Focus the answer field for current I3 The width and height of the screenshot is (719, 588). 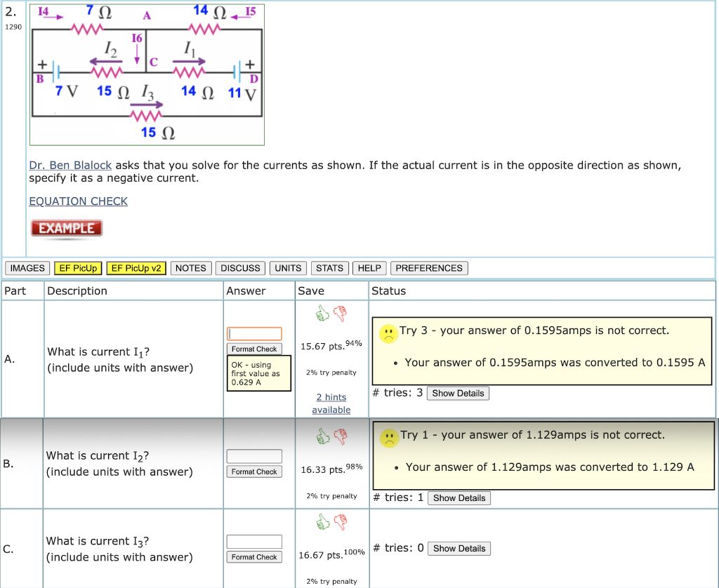coord(254,542)
